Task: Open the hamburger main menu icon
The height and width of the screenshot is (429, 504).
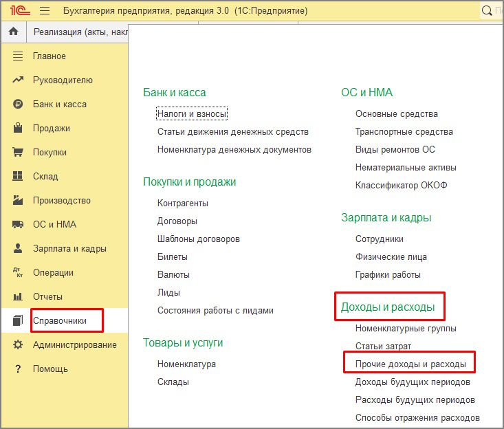Action: pos(45,10)
